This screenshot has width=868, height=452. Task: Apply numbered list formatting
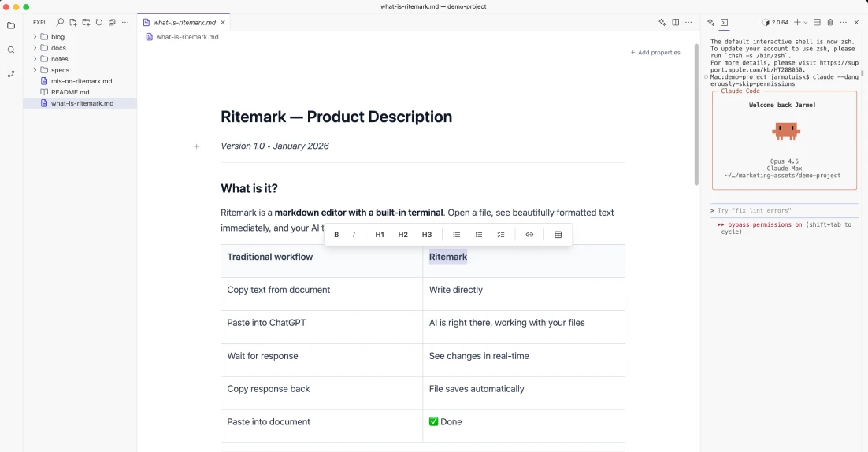pyautogui.click(x=479, y=235)
